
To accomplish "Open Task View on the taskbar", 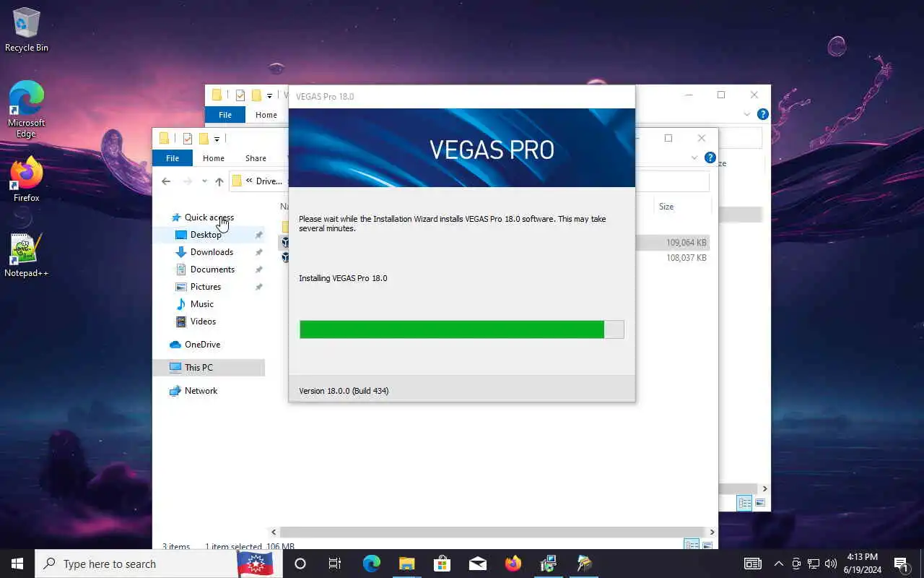I will [335, 564].
